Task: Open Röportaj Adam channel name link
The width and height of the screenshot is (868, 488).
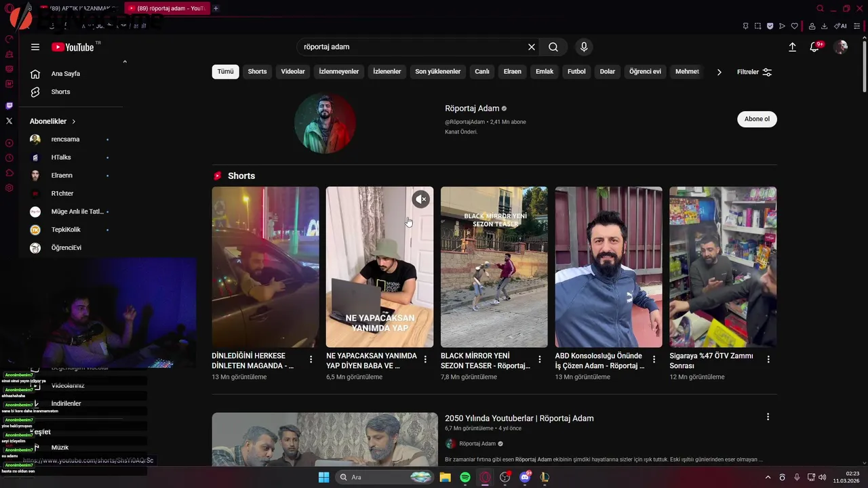Action: [x=472, y=108]
